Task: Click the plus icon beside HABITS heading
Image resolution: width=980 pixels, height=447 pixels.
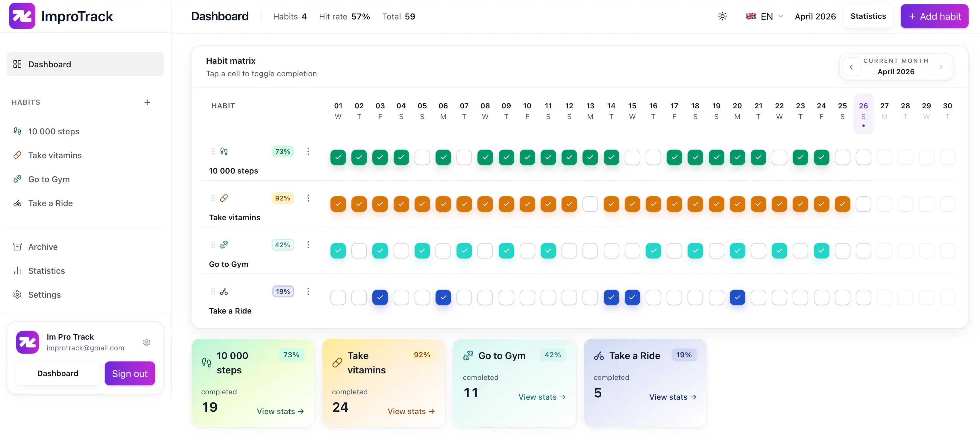Action: pos(147,102)
